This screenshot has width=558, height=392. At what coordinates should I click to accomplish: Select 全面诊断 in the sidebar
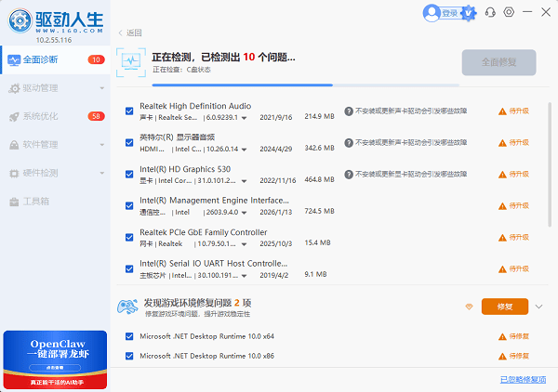pyautogui.click(x=55, y=59)
